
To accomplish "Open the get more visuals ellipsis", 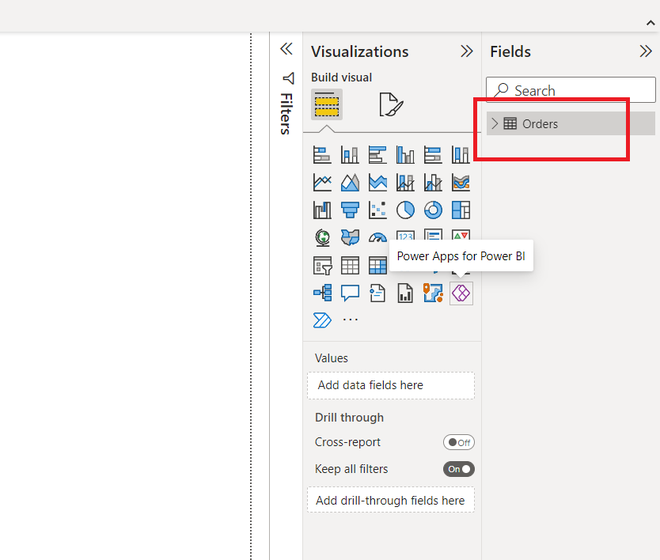I will click(350, 320).
